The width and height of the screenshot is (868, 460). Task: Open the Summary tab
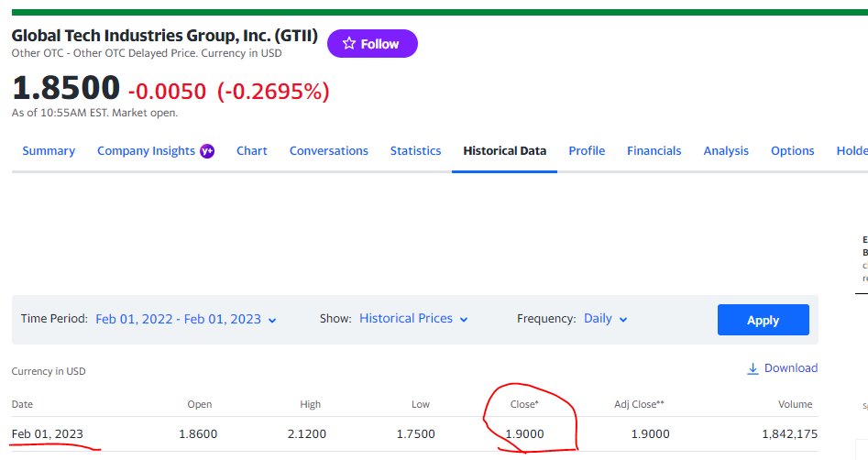[49, 151]
